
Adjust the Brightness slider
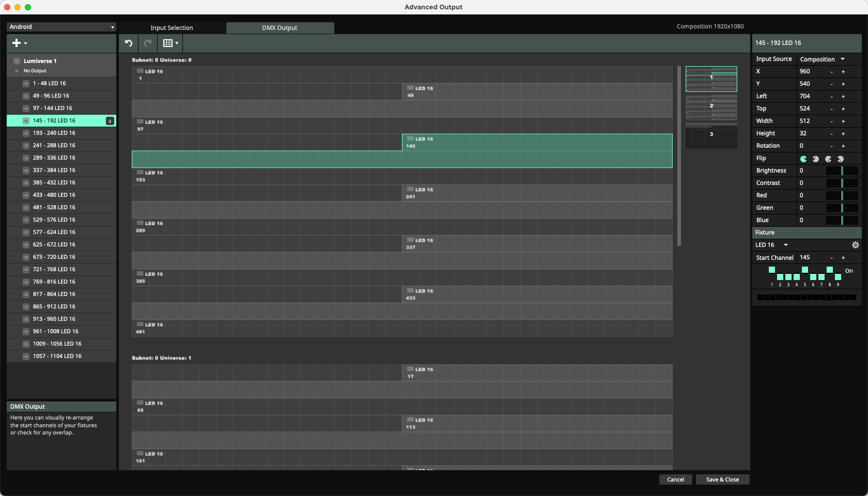click(842, 171)
